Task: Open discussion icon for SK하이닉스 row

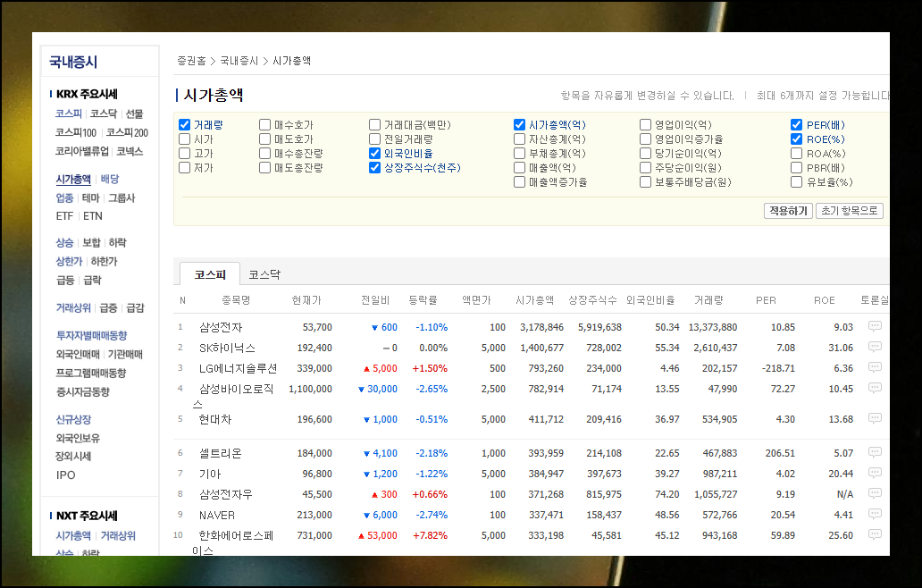Action: click(x=875, y=347)
